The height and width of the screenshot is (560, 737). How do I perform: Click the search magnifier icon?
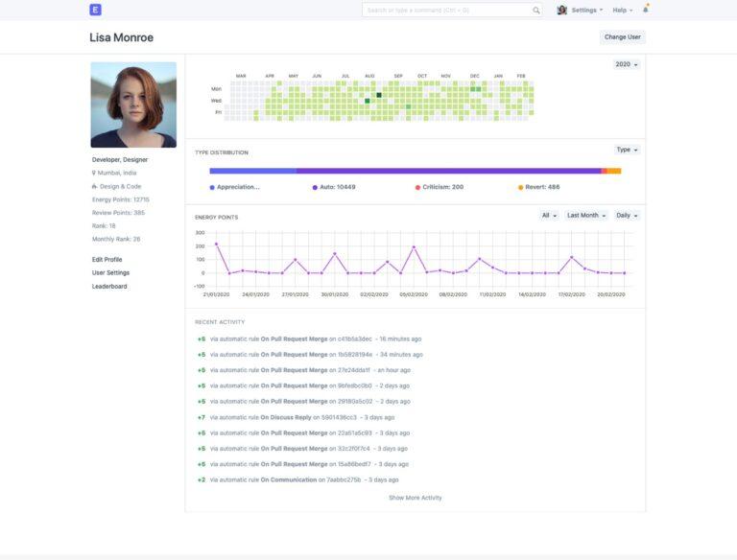pos(535,11)
